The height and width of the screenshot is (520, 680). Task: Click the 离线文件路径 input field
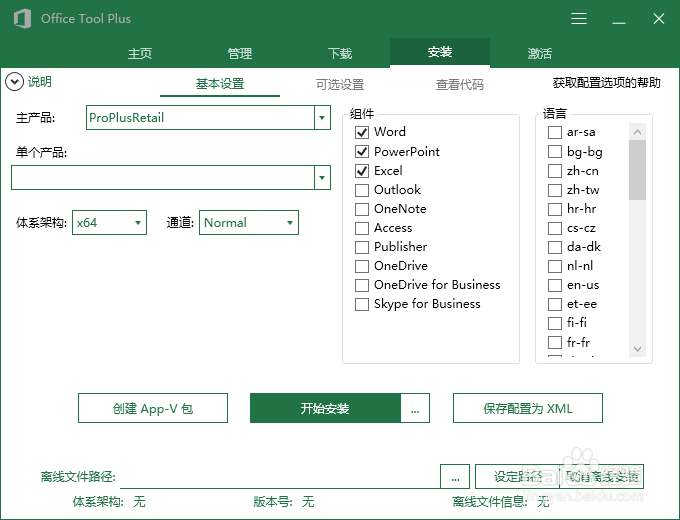280,477
